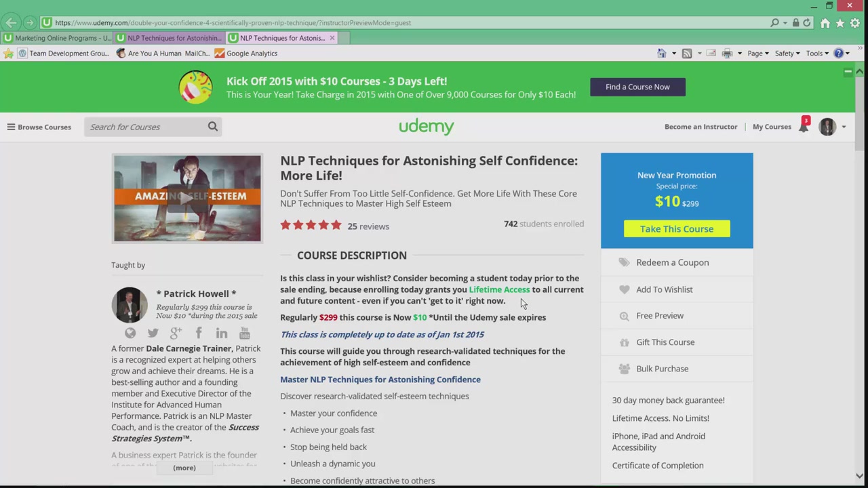Open the Browse Courses menu

[x=39, y=127]
